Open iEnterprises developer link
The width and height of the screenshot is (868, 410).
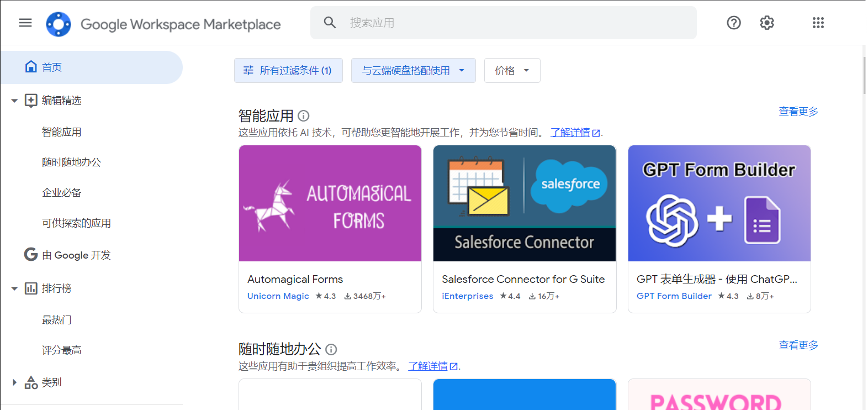coord(468,296)
